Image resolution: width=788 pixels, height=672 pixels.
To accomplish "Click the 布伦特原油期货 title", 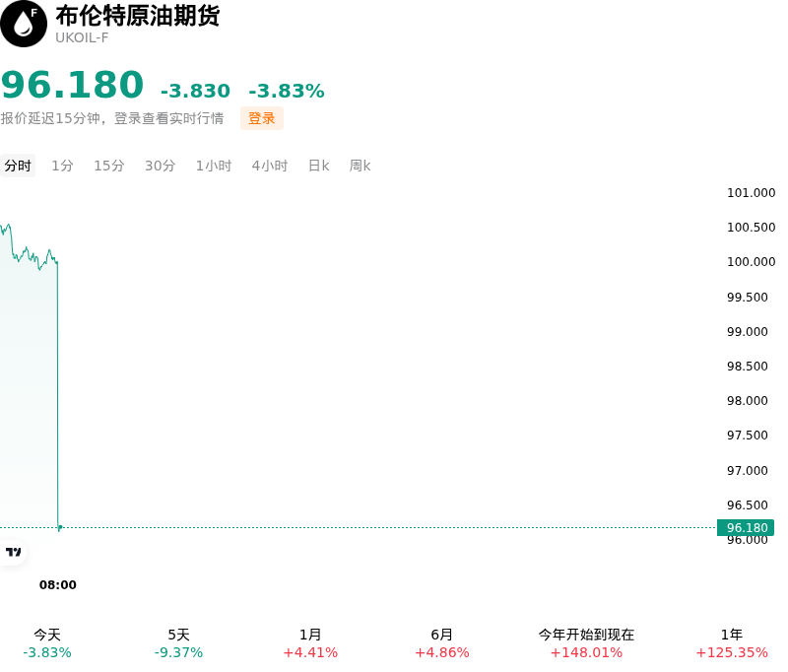I will tap(138, 16).
